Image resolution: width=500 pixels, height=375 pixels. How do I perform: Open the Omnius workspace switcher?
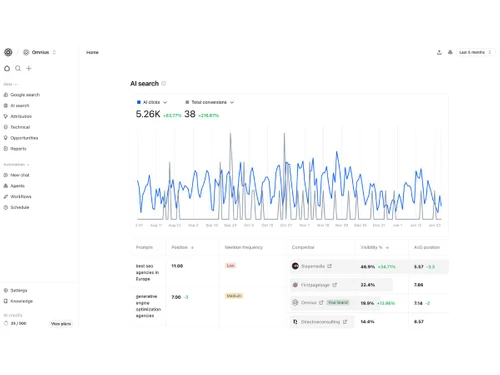point(39,52)
